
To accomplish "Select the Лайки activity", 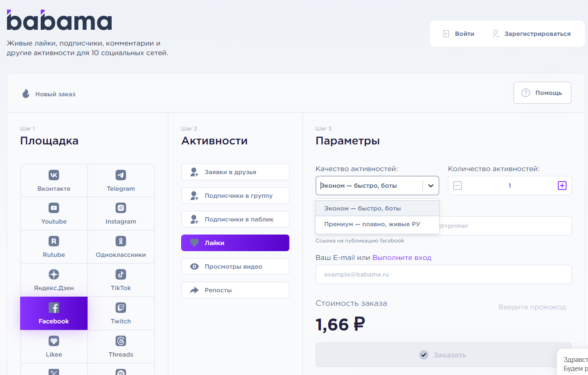I will (235, 243).
